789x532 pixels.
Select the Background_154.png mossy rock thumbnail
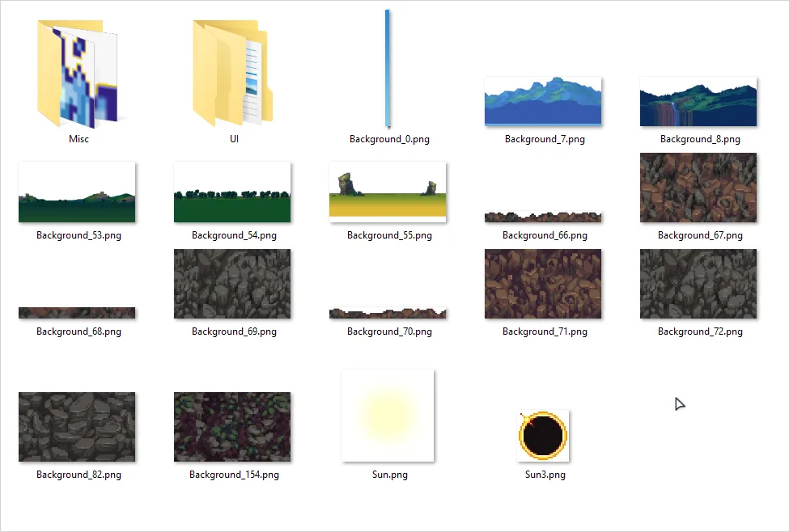232,427
